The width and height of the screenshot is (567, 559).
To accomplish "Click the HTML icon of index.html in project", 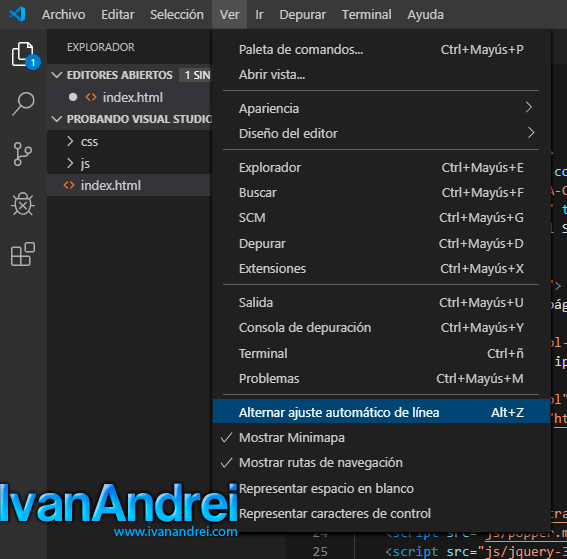I will coord(69,185).
